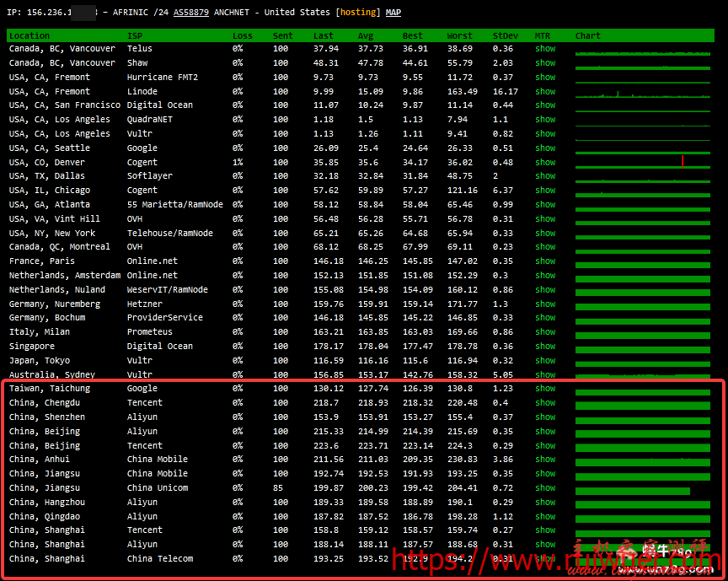
Task: Click the ISP column header
Action: coord(135,35)
